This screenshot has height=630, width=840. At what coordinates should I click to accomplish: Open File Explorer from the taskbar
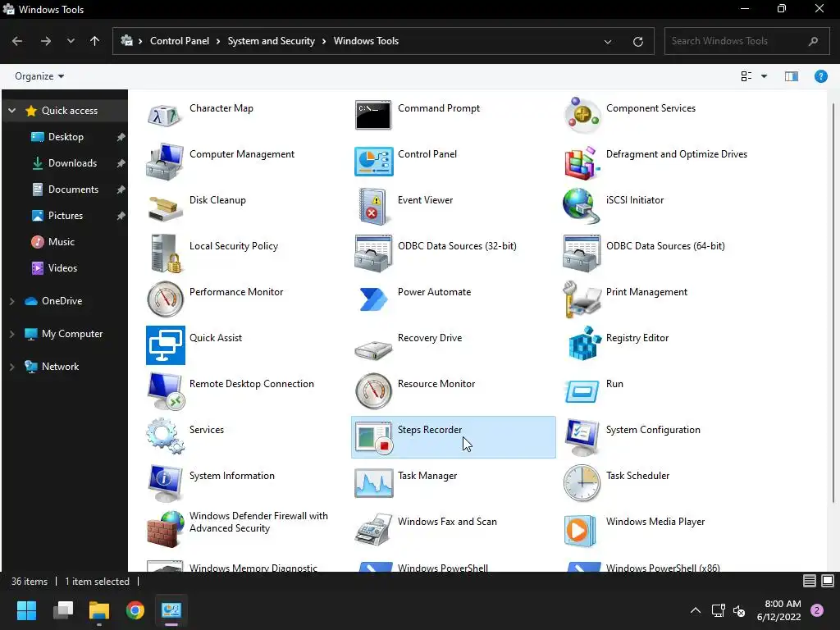click(x=99, y=610)
